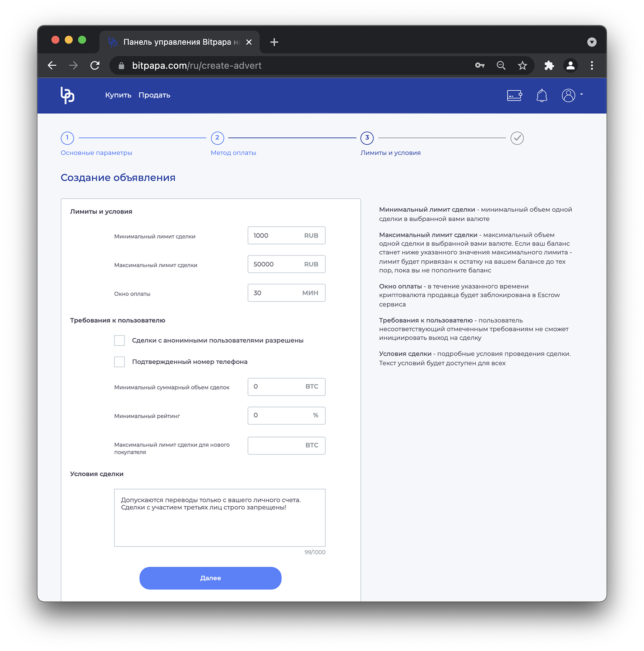Click the zoom magnifier icon in address bar
The image size is (644, 651).
tap(501, 65)
